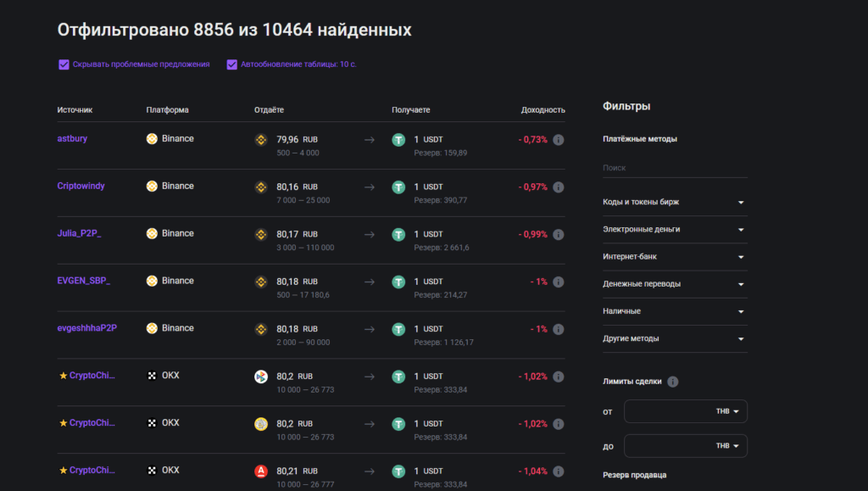
Task: Click the star icon beside first CryptoChi
Action: click(63, 376)
